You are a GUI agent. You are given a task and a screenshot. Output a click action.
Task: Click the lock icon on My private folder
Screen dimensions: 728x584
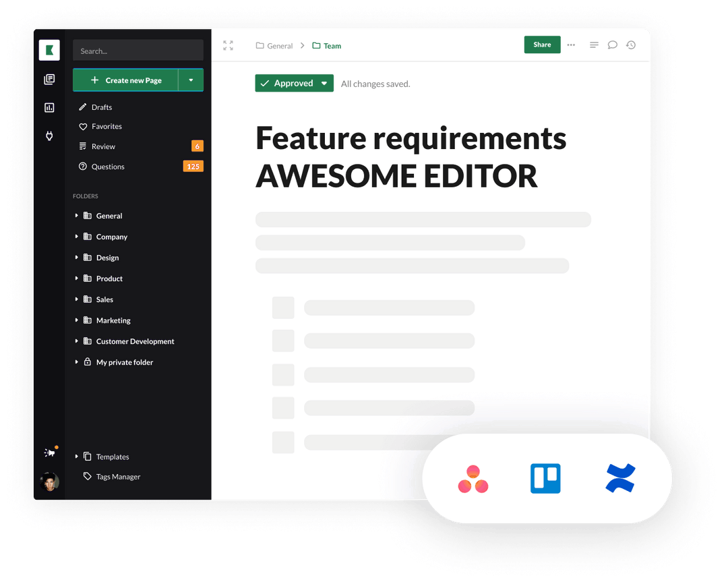(87, 361)
